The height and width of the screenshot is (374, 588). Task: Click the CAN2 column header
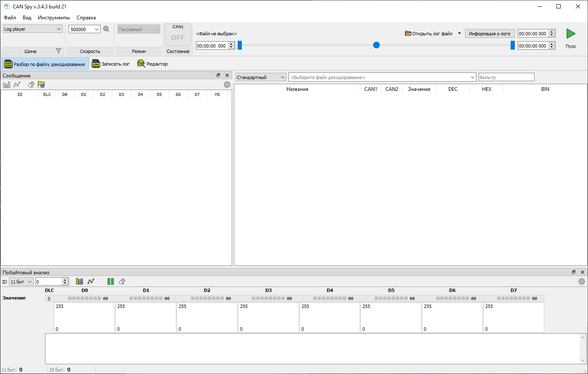coord(392,89)
